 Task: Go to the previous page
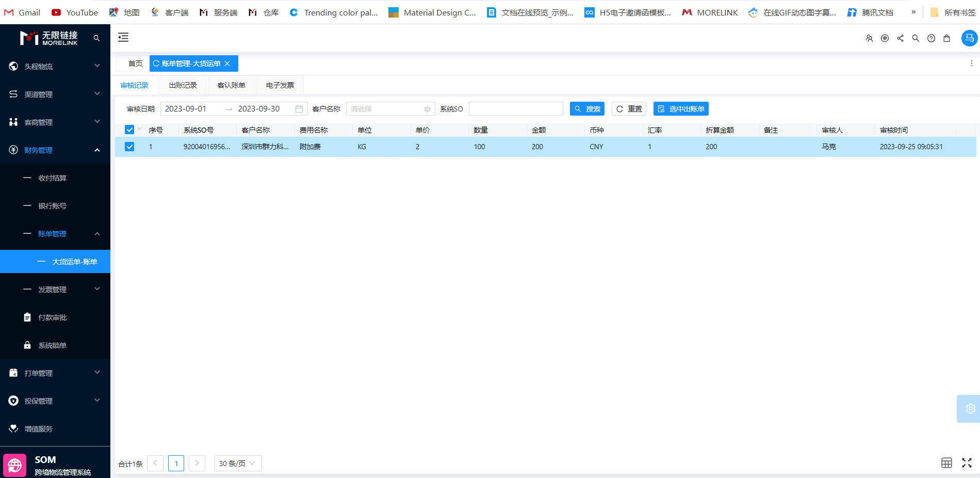(155, 464)
